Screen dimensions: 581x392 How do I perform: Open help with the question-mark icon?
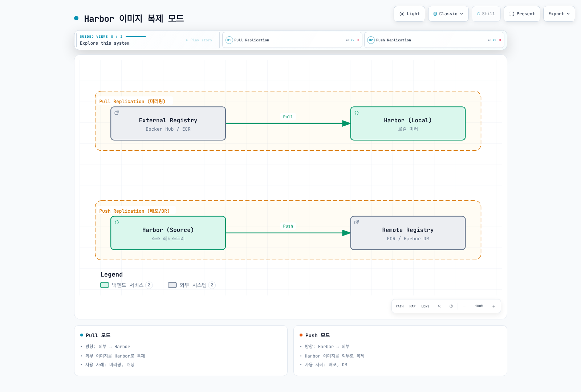coord(451,306)
